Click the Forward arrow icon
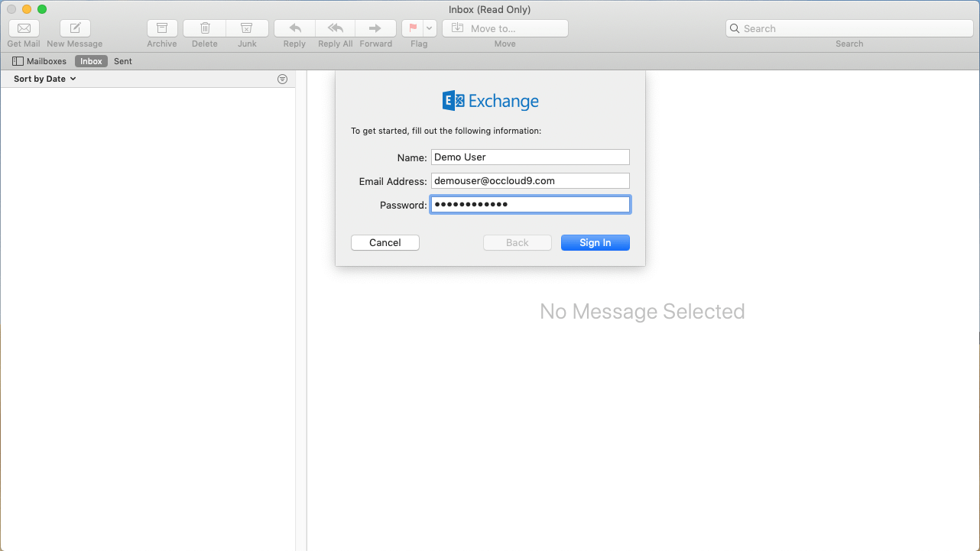 tap(375, 28)
